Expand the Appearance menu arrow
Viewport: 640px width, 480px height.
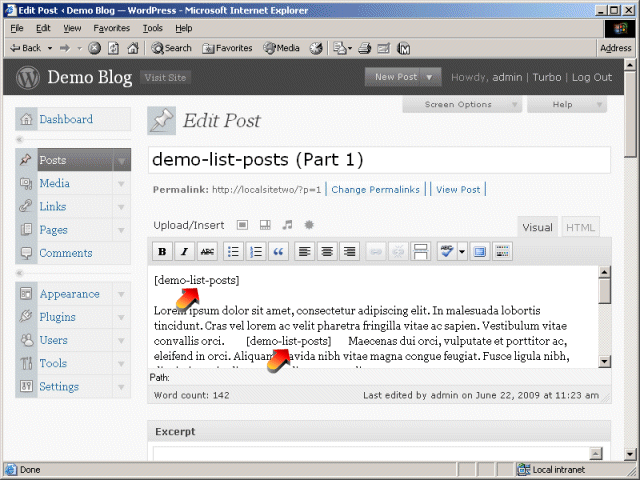(121, 294)
